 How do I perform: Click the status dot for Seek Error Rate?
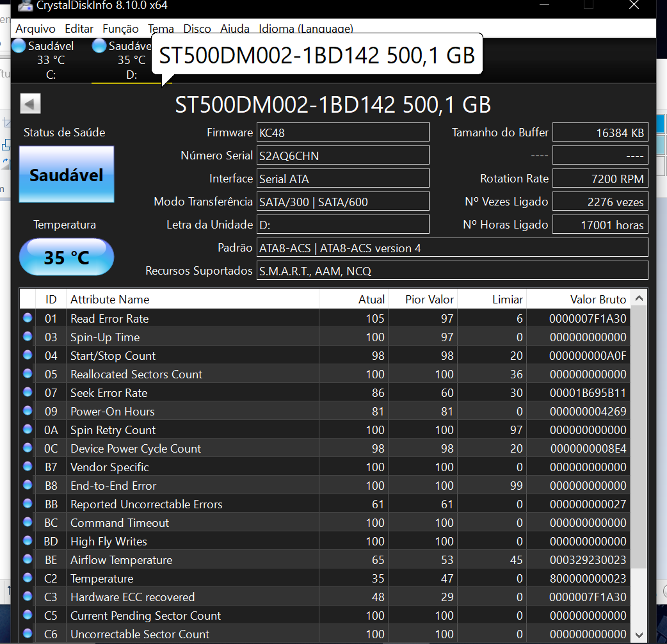click(x=28, y=392)
